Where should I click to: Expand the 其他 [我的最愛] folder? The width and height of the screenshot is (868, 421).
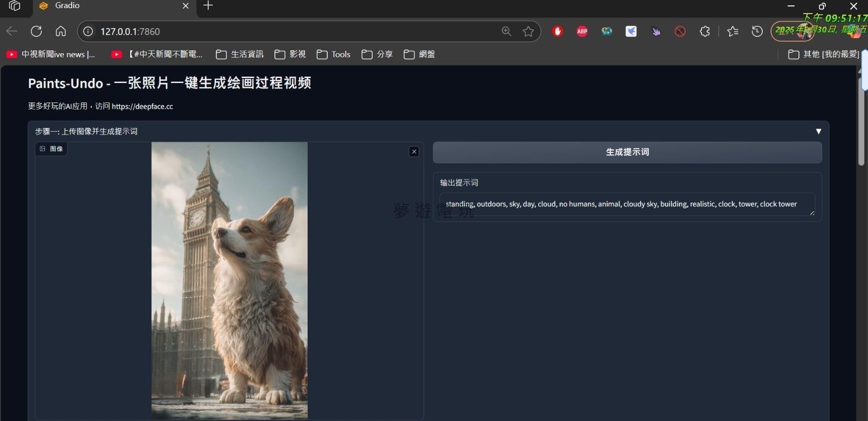pyautogui.click(x=824, y=54)
